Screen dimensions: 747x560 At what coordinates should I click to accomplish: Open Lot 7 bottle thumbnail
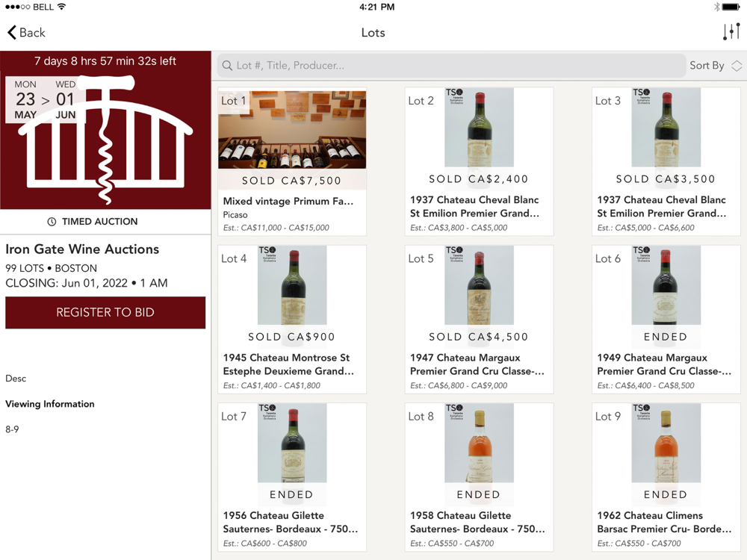(x=292, y=443)
